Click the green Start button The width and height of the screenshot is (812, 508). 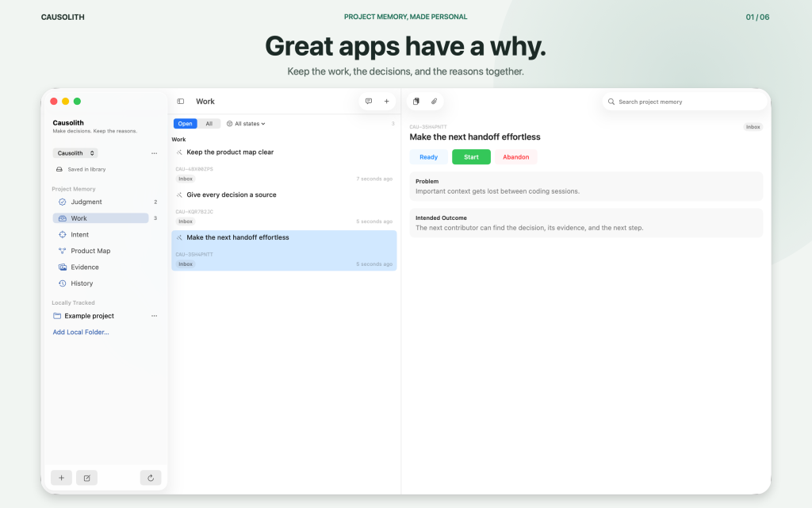point(471,157)
